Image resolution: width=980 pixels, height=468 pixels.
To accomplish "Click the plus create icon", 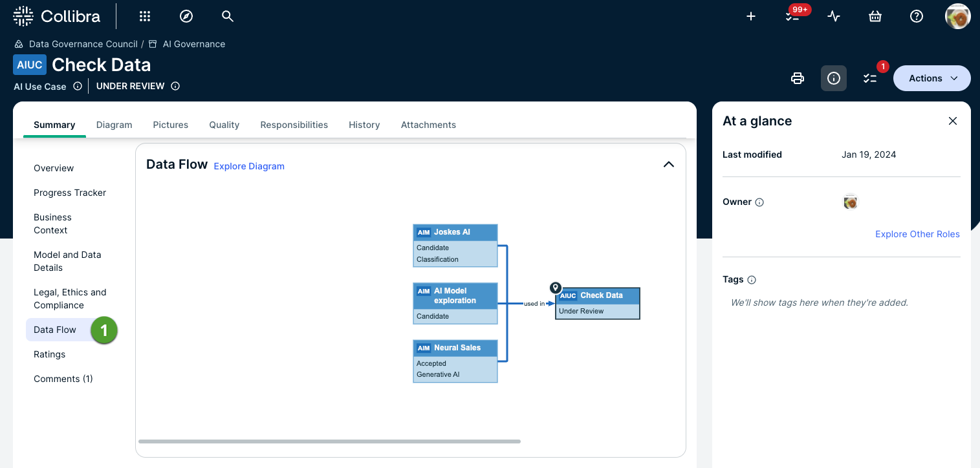I will point(751,17).
